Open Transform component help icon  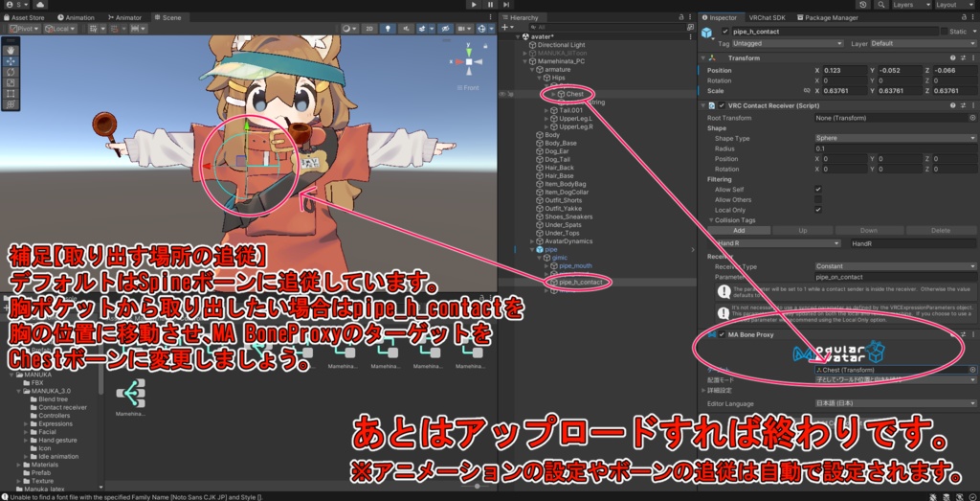point(953,57)
